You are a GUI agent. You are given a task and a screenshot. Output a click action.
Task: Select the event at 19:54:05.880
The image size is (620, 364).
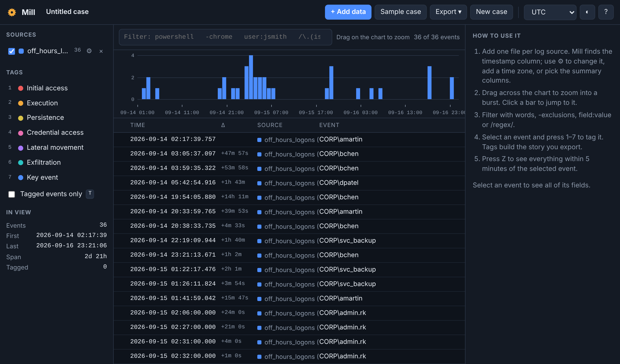pos(289,197)
